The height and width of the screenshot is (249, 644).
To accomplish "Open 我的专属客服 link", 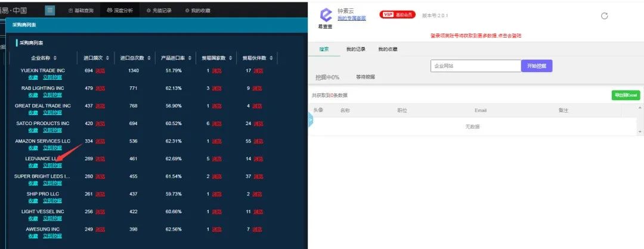I will (352, 18).
